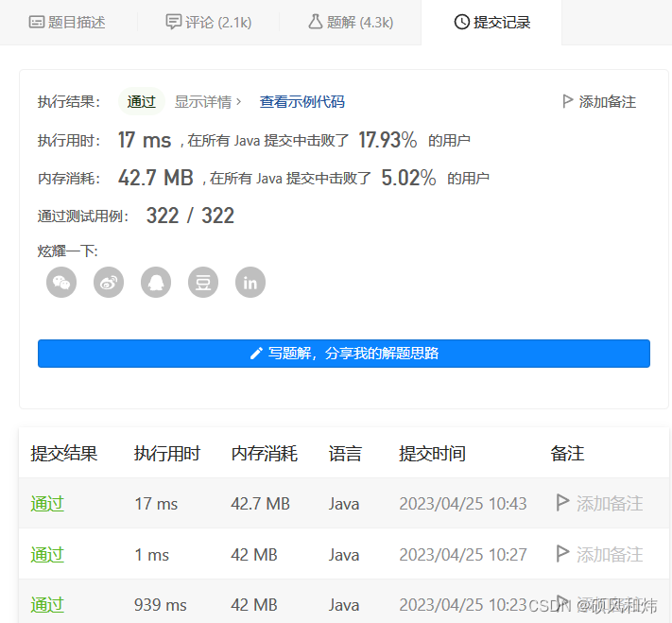
Task: Click the 2023/04/25 10:27 timestamp
Action: pos(463,554)
